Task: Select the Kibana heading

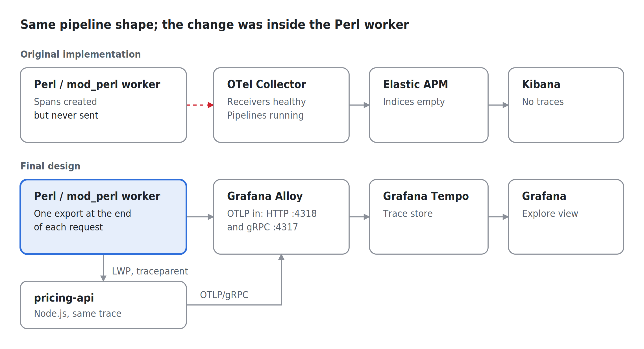Action: [x=541, y=84]
